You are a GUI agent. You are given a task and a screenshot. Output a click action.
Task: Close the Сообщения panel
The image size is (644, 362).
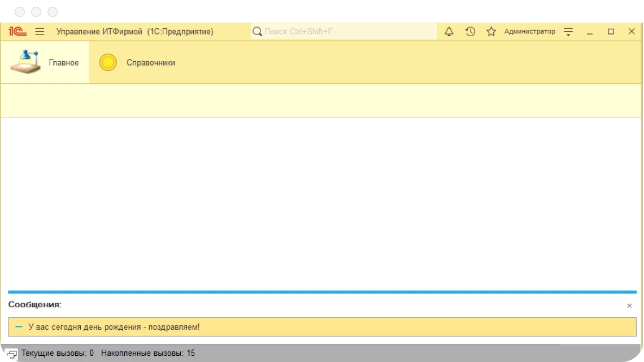(629, 306)
